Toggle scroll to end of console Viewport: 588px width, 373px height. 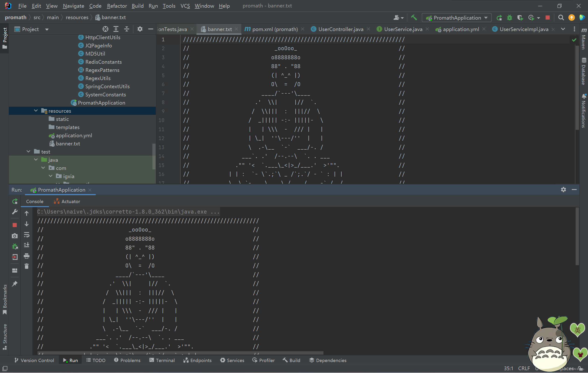(x=27, y=245)
